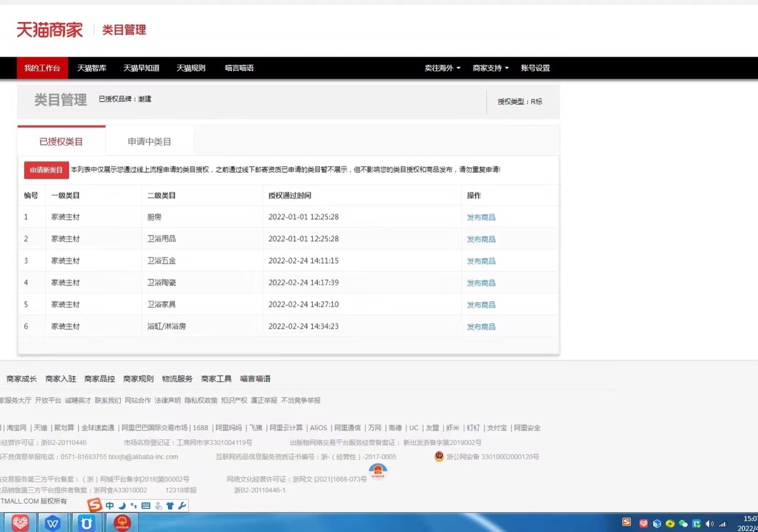This screenshot has width=758, height=532.
Task: Open 诚聘英才 footer link
Action: point(78,400)
